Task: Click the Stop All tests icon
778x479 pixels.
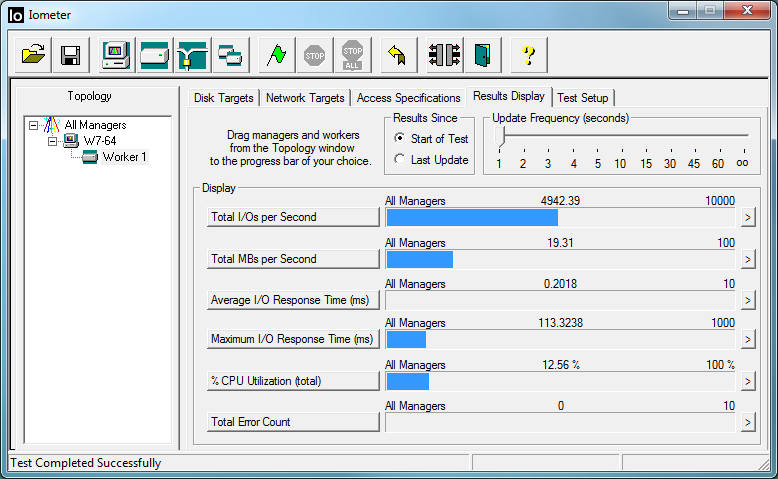Action: coord(352,55)
